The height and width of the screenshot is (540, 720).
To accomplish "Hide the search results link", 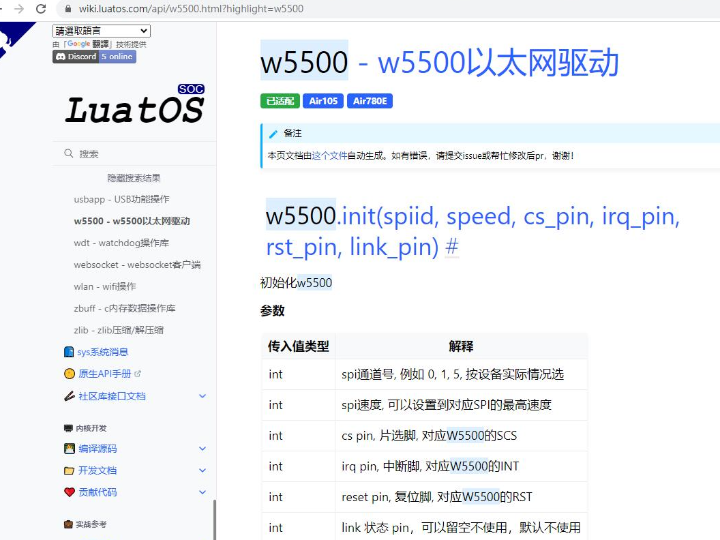I will click(x=134, y=178).
